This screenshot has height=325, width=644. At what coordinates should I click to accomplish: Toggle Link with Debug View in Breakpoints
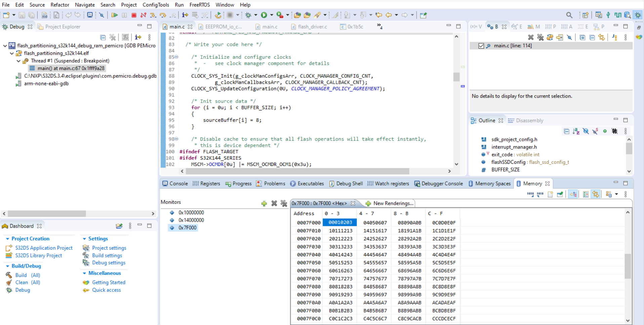click(601, 37)
